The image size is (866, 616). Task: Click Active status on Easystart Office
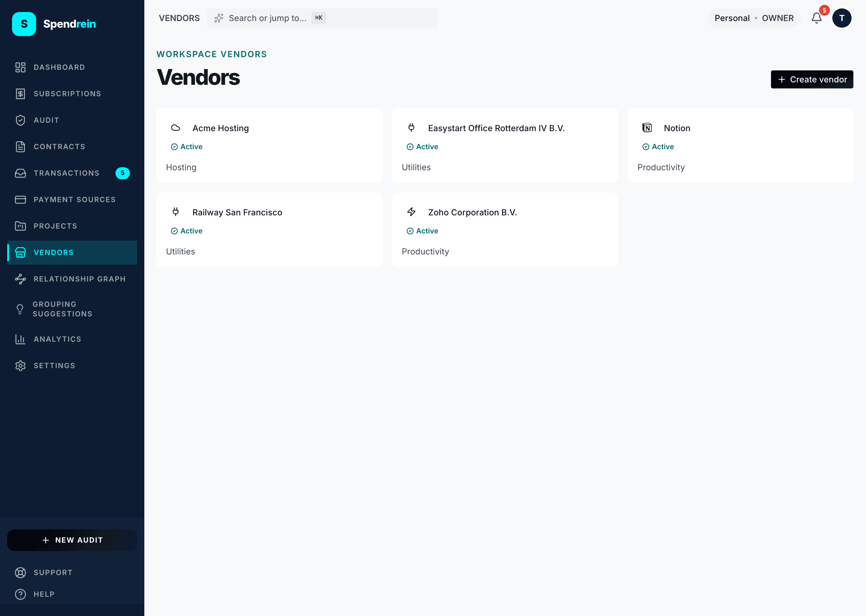coord(422,146)
